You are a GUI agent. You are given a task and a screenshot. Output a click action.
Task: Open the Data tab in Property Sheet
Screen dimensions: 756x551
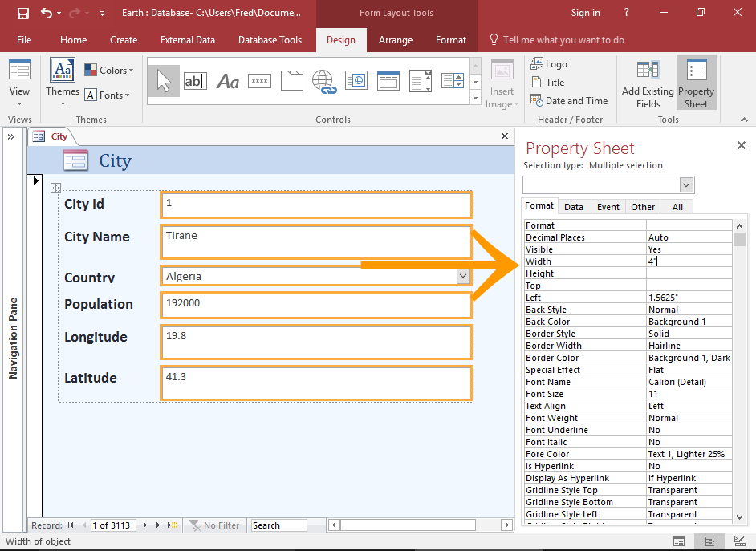coord(574,207)
